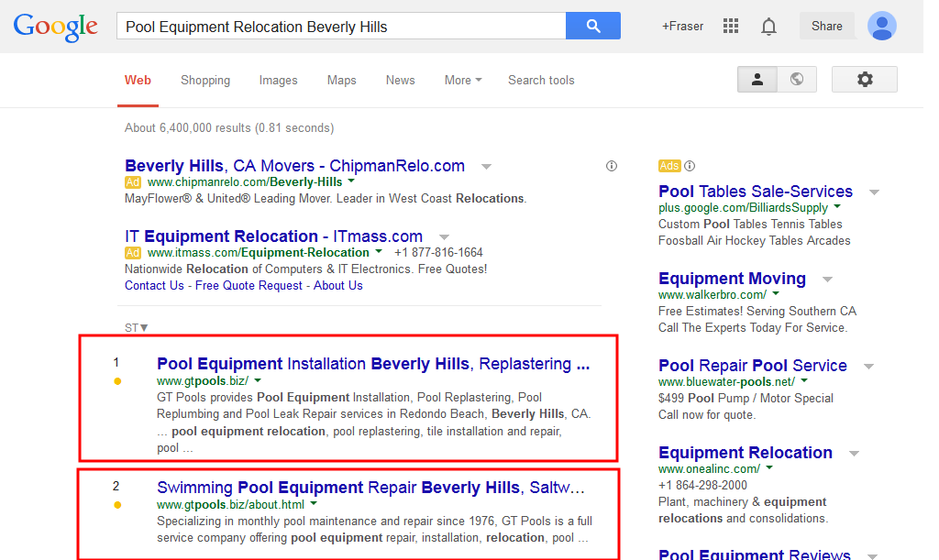Click phone number +1 877-816-1664
The height and width of the screenshot is (560, 939).
click(438, 252)
